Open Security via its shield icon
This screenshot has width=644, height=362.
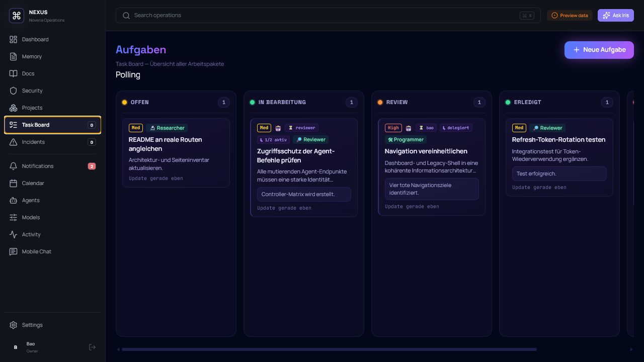[x=13, y=90]
